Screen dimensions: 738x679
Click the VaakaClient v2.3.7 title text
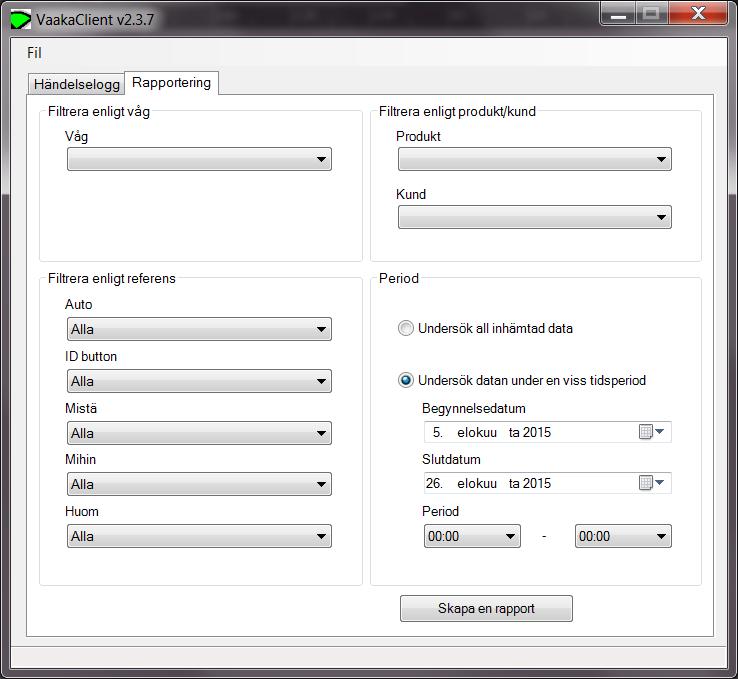[x=95, y=20]
